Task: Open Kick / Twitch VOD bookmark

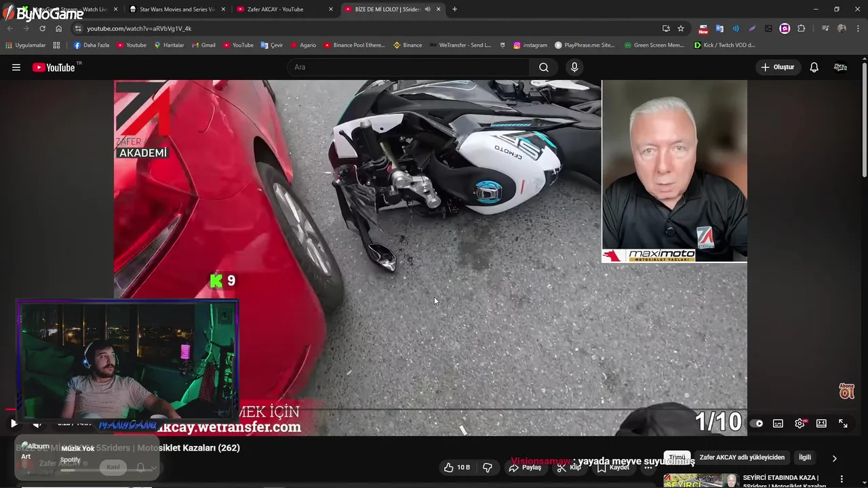Action: pyautogui.click(x=724, y=45)
